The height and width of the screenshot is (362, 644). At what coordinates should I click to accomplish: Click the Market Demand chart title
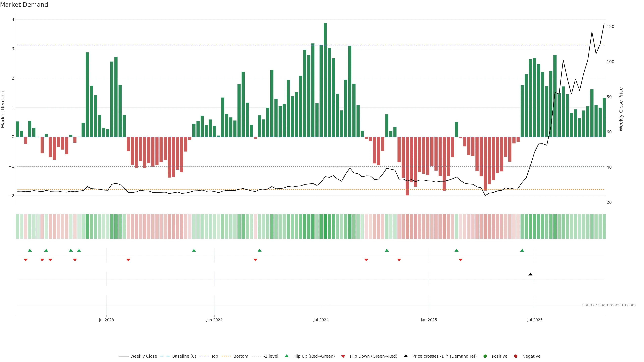pyautogui.click(x=24, y=5)
